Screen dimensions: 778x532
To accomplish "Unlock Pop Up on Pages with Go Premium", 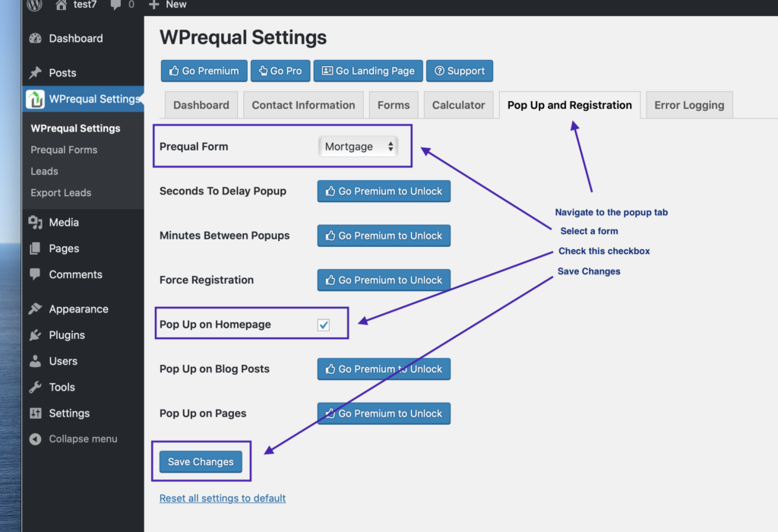I will [384, 413].
